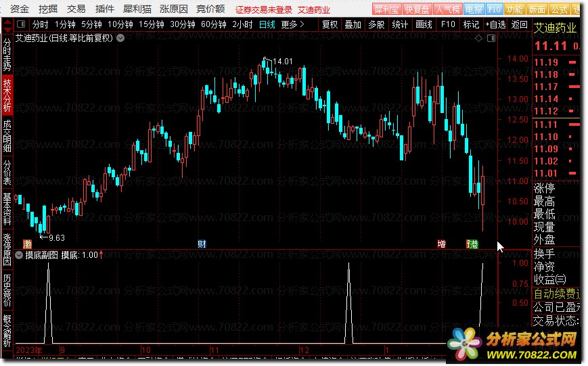This screenshot has width=588, height=366.
Task: Click the red 增 event marker
Action: coord(441,244)
